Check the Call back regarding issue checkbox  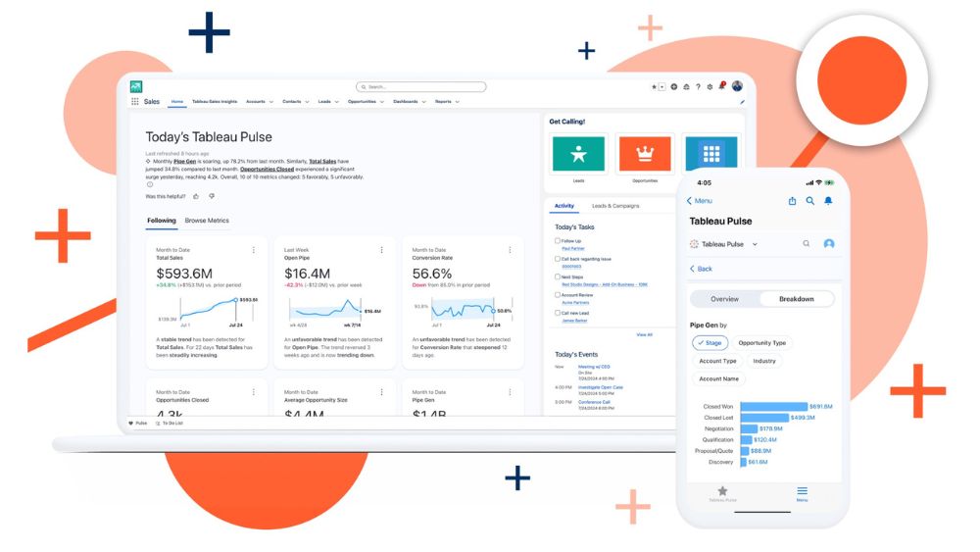pos(558,258)
